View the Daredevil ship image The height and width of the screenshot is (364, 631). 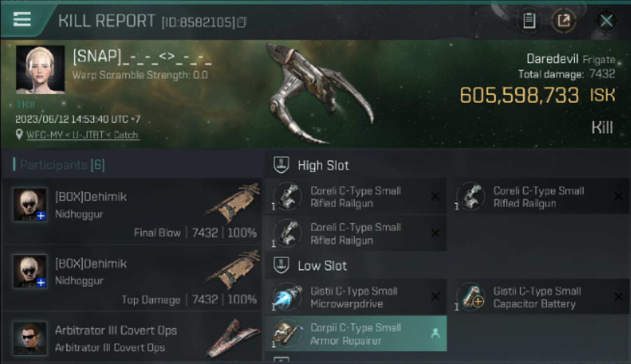(320, 93)
